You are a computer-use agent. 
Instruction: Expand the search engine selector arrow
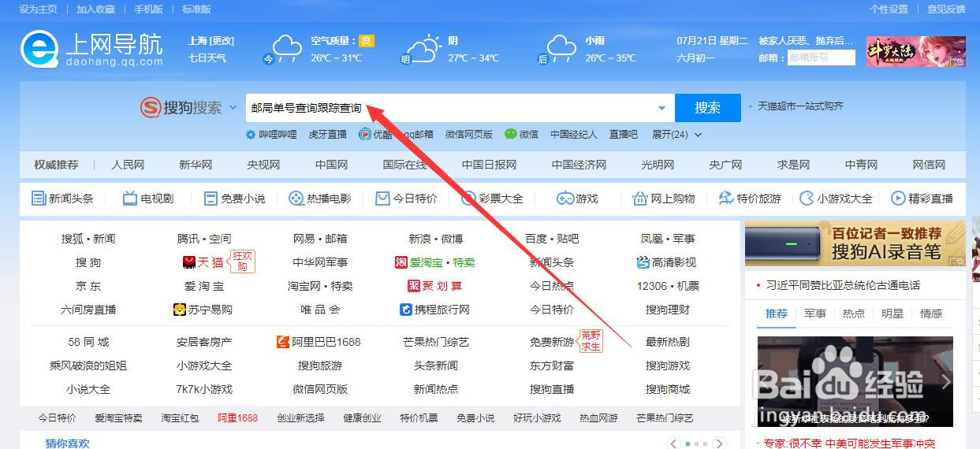click(x=233, y=108)
